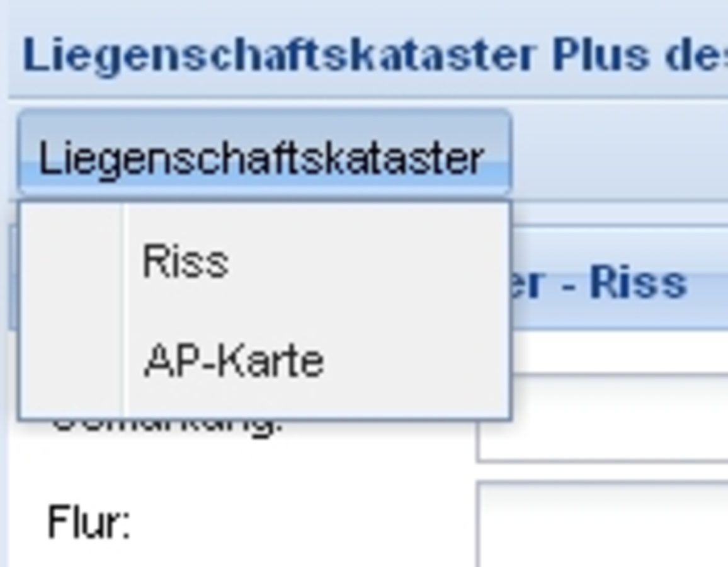This screenshot has width=728, height=567.
Task: Click the icon gutter left of AP-Karte
Action: [71, 362]
